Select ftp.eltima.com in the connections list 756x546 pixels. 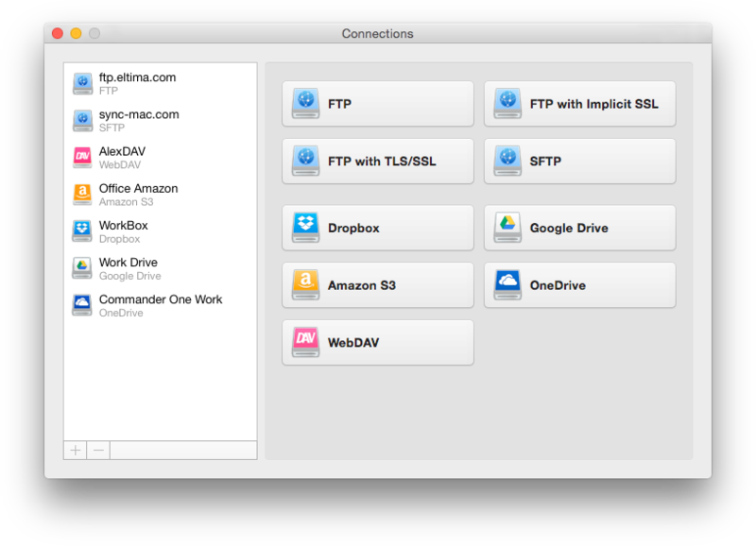[160, 83]
